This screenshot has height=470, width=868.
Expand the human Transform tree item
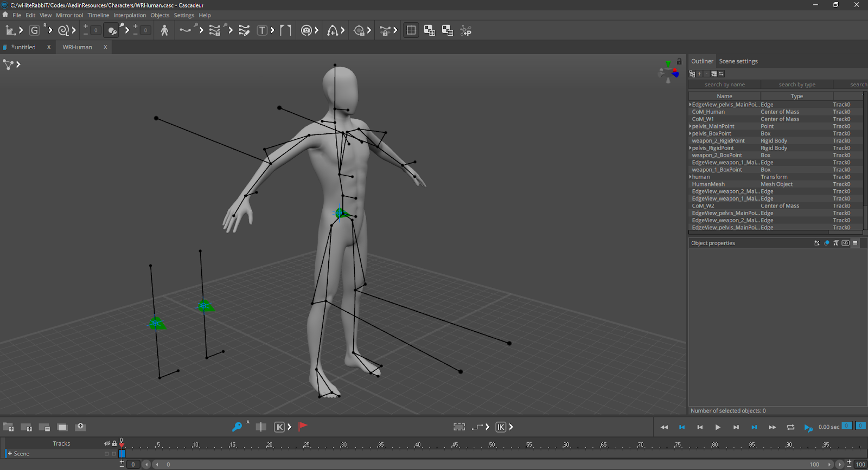pos(690,177)
